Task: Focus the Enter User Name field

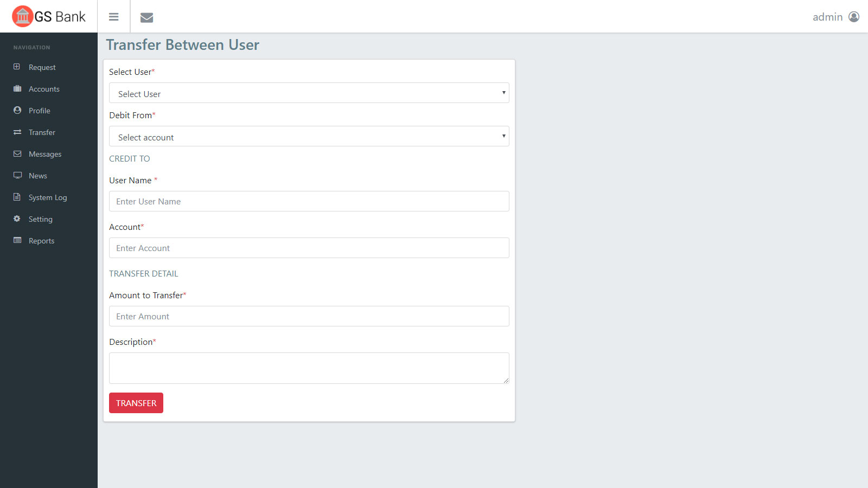Action: (309, 201)
